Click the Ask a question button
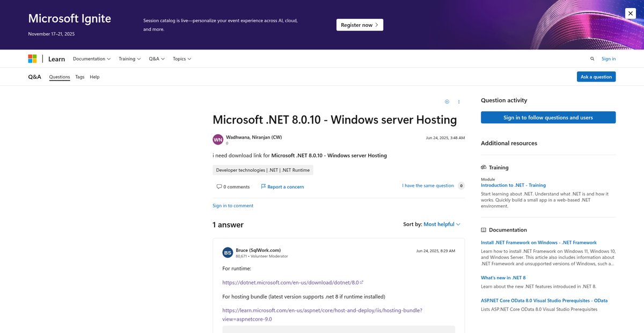Image resolution: width=644 pixels, height=333 pixels. point(596,77)
